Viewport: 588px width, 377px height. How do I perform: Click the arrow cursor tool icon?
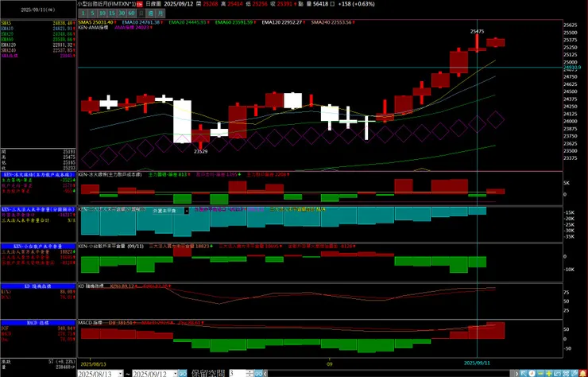click(x=524, y=373)
